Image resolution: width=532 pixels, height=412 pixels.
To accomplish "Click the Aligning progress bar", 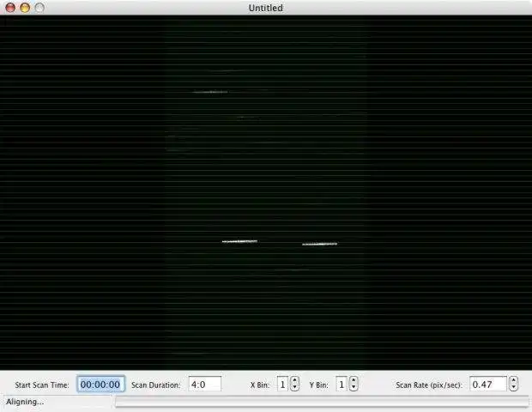I will (322, 403).
